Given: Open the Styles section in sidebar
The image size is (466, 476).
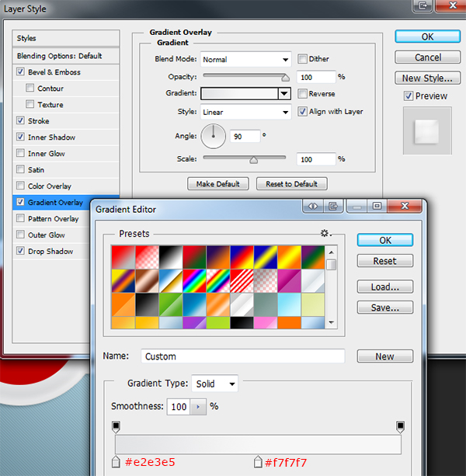Looking at the screenshot, I should (x=66, y=38).
